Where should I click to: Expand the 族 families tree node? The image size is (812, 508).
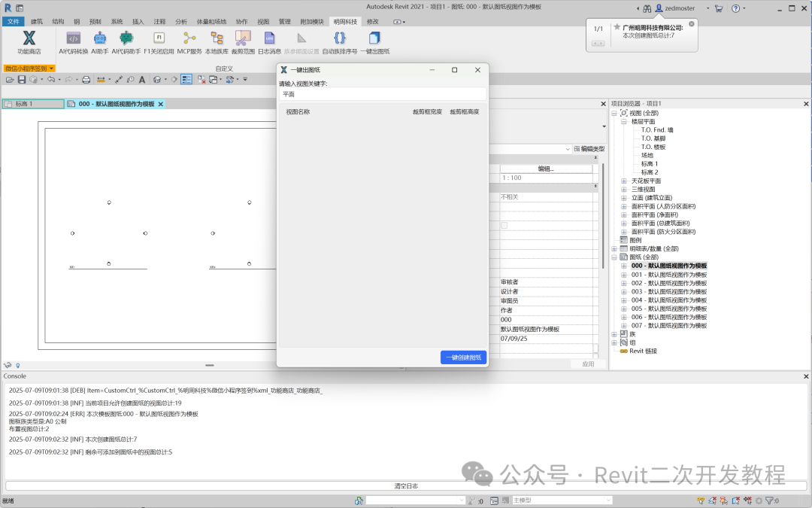(614, 334)
